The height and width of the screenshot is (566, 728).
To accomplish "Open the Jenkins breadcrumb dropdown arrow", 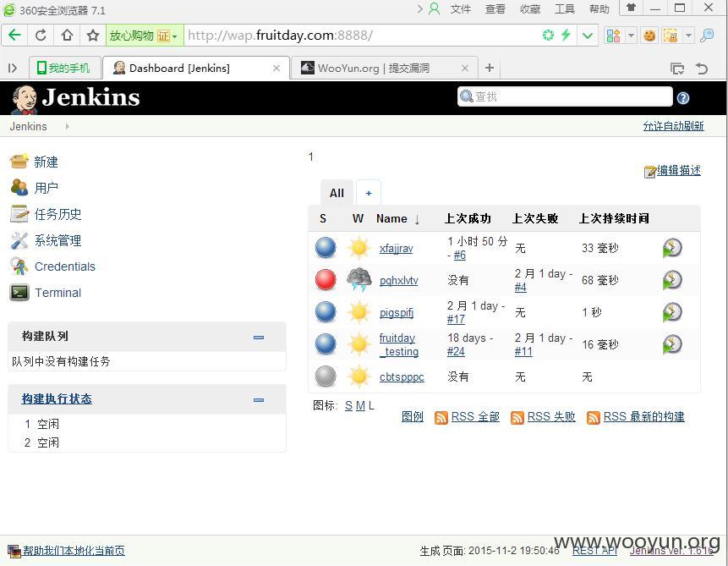I will pos(68,126).
